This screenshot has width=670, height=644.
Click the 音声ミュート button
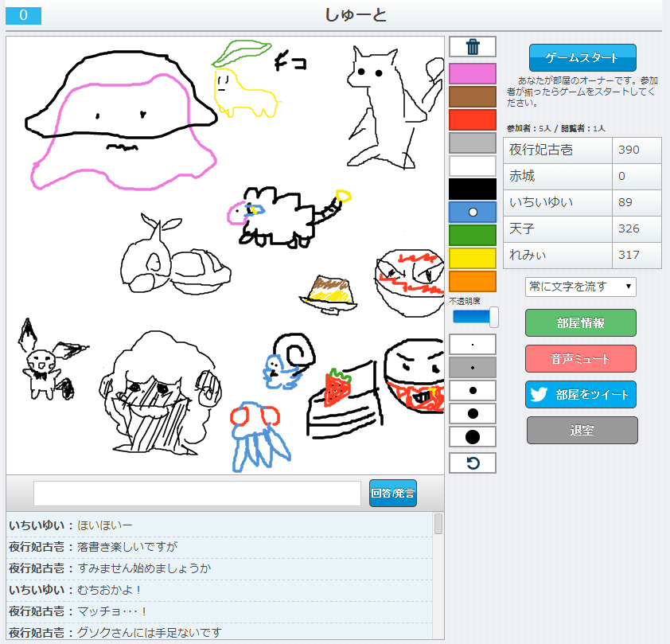click(580, 359)
